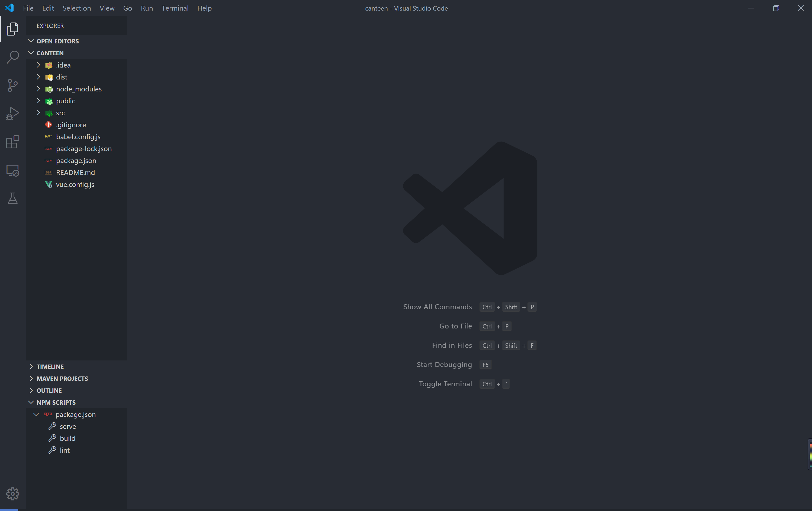Select the vue.config.js file

coord(75,184)
